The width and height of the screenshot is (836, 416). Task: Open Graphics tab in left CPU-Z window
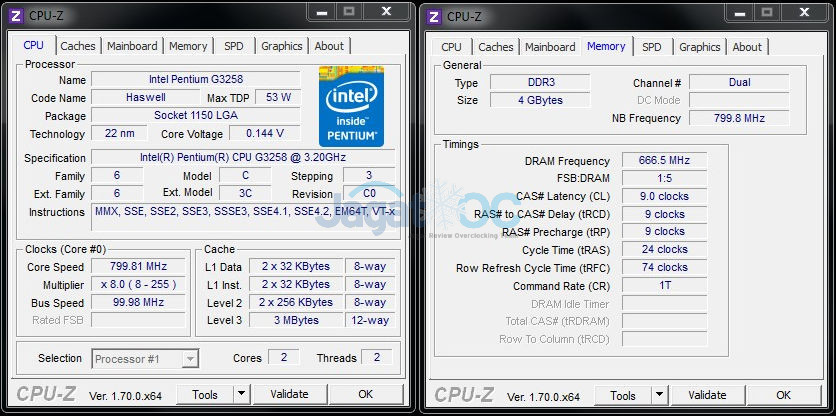[282, 46]
